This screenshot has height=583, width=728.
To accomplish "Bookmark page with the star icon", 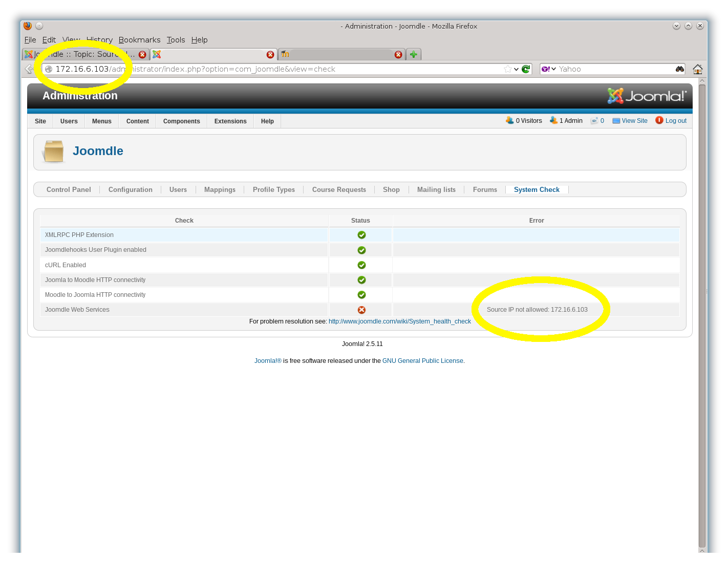I will click(507, 69).
